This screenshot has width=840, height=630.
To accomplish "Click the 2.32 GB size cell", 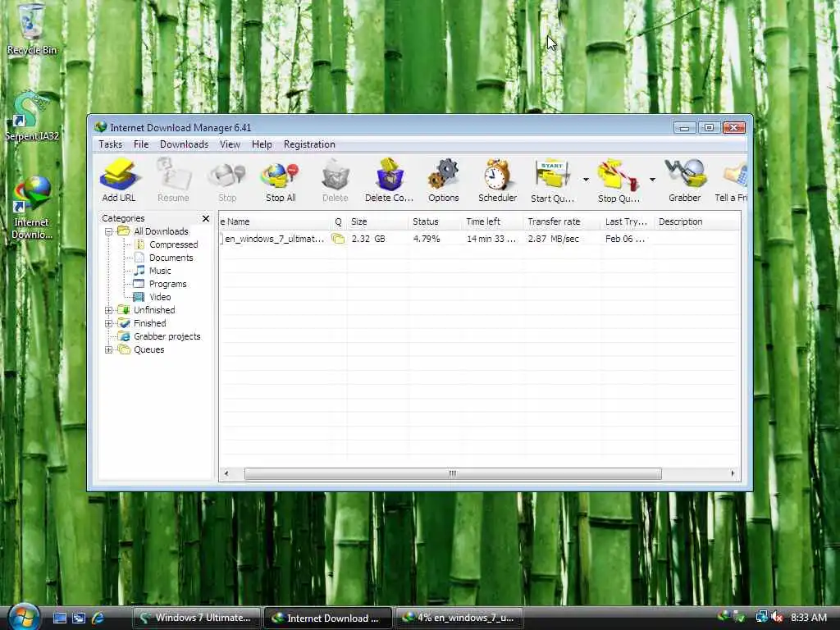I will tap(368, 239).
